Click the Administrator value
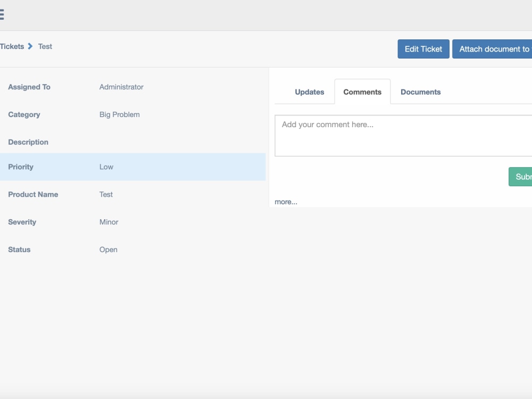The height and width of the screenshot is (399, 532). tap(121, 87)
